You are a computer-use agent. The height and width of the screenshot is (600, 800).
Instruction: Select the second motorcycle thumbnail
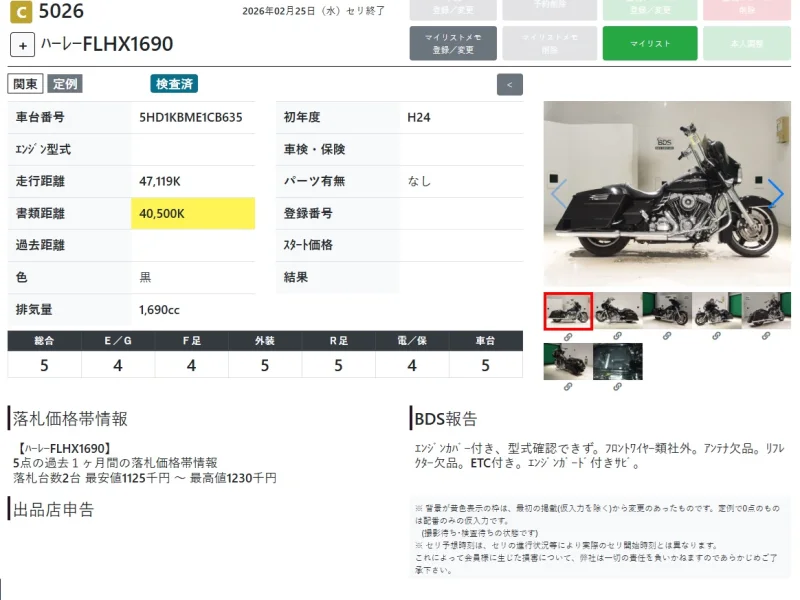tap(617, 310)
